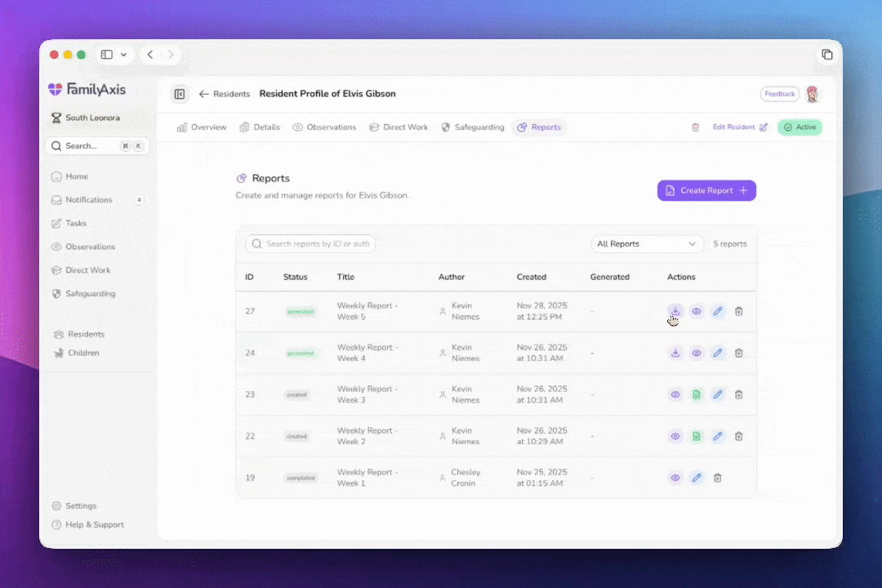This screenshot has width=882, height=588.
Task: Click Create Report button
Action: [x=706, y=190]
